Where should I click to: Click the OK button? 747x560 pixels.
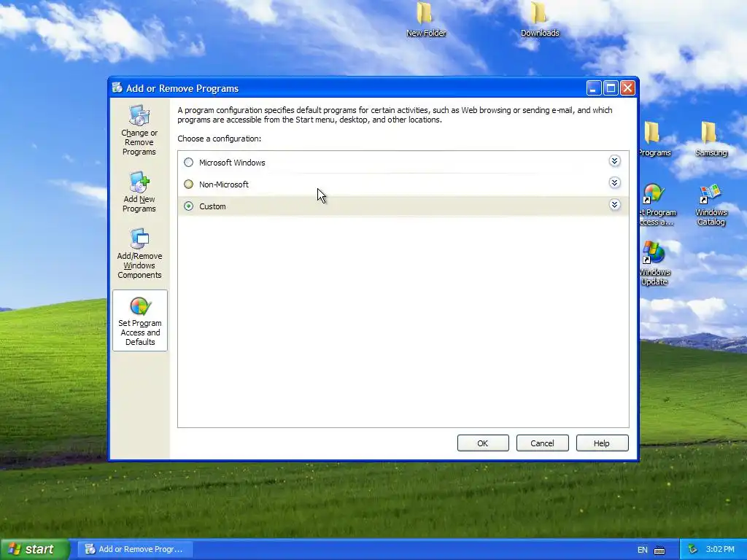[483, 443]
